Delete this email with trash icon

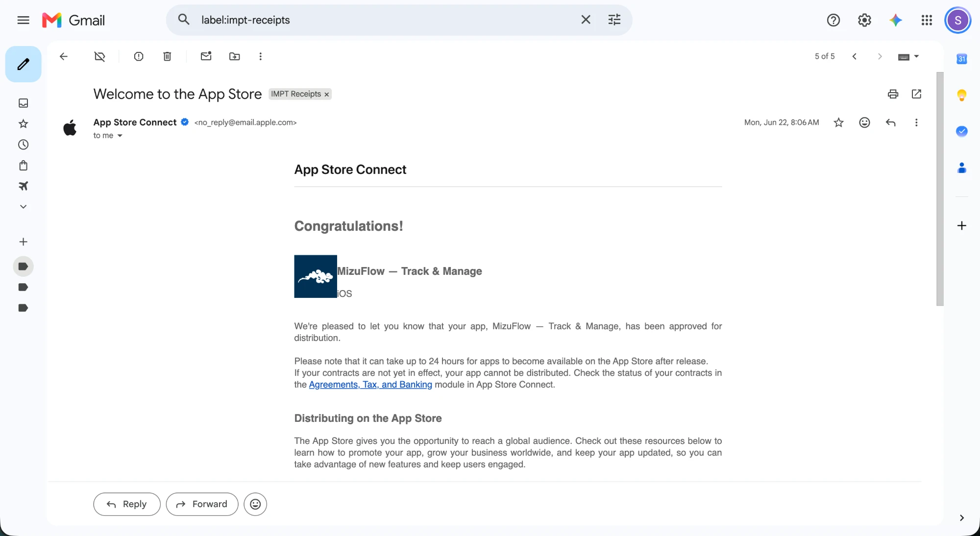[167, 56]
